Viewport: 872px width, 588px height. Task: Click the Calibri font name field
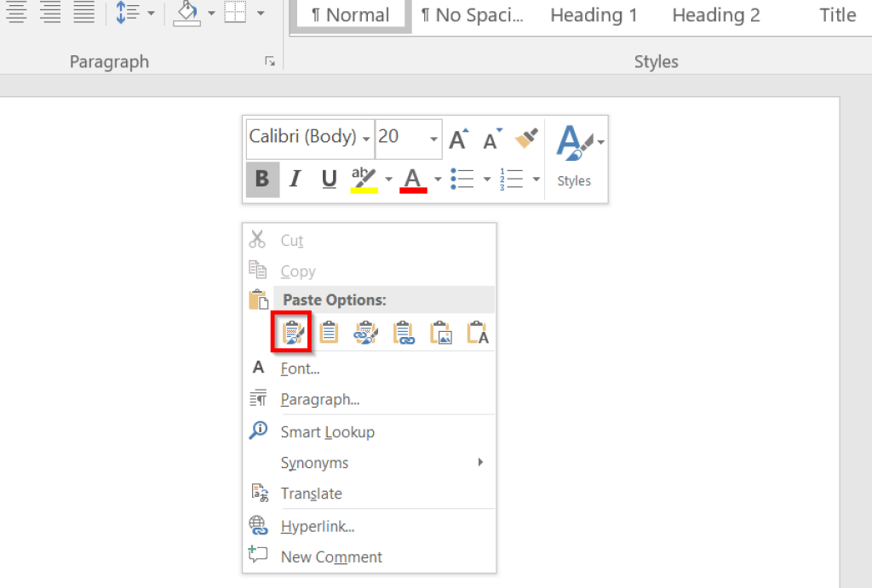click(x=304, y=137)
